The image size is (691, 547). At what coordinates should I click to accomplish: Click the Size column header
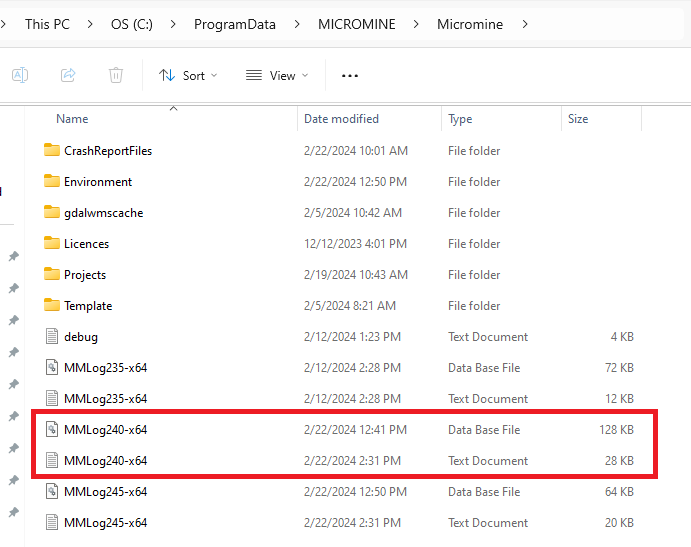[578, 119]
